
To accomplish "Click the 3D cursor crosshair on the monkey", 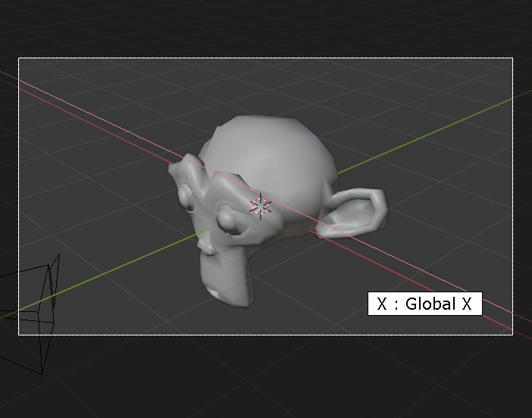I will pos(260,206).
